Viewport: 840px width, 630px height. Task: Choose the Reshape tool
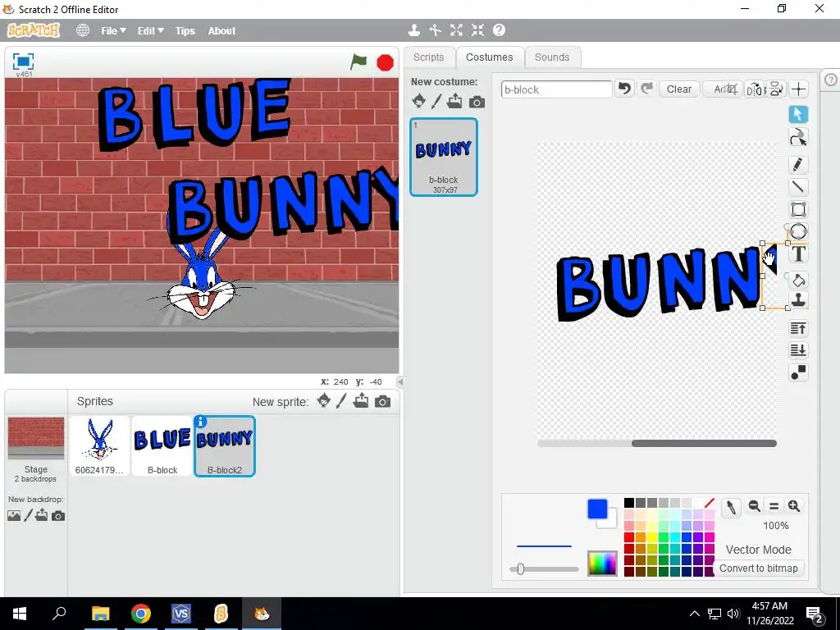click(x=798, y=138)
